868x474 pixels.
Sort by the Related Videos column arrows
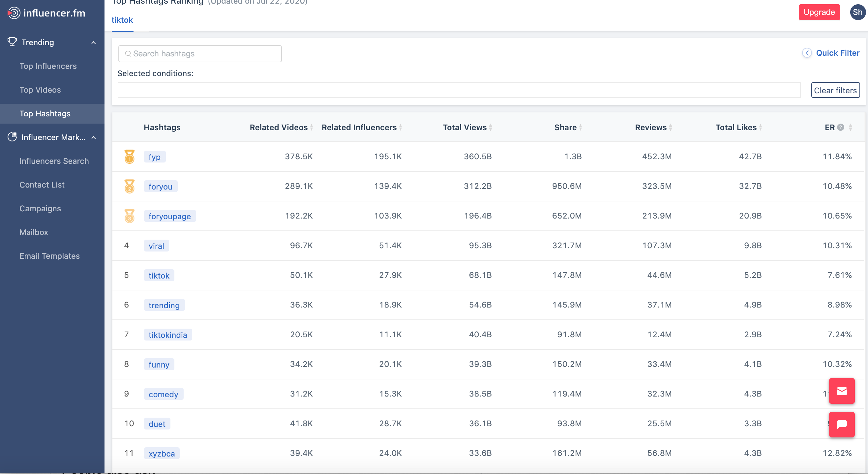tap(312, 127)
